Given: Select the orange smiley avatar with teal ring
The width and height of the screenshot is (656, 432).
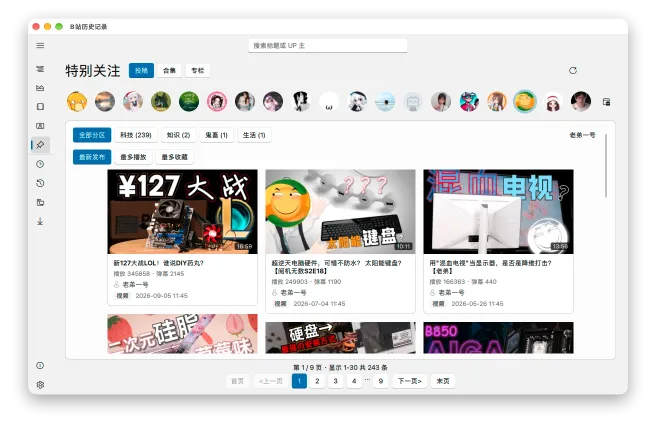Looking at the screenshot, I should point(525,102).
